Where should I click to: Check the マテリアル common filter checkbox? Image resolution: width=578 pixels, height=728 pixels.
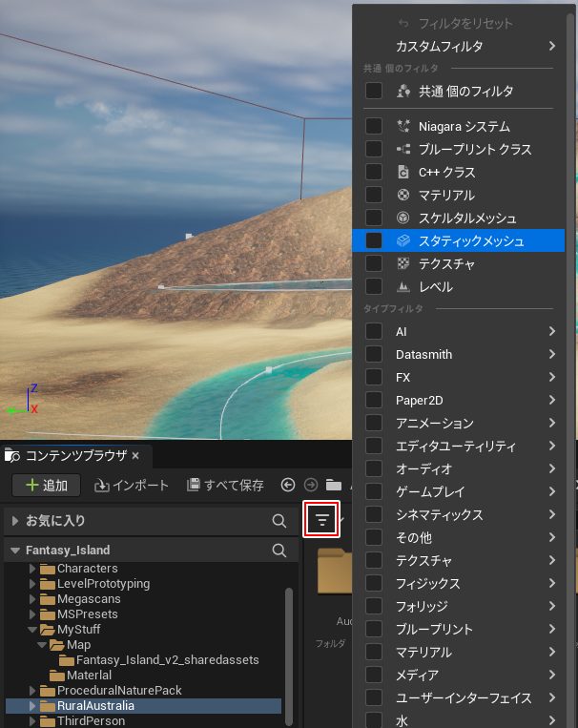point(374,196)
